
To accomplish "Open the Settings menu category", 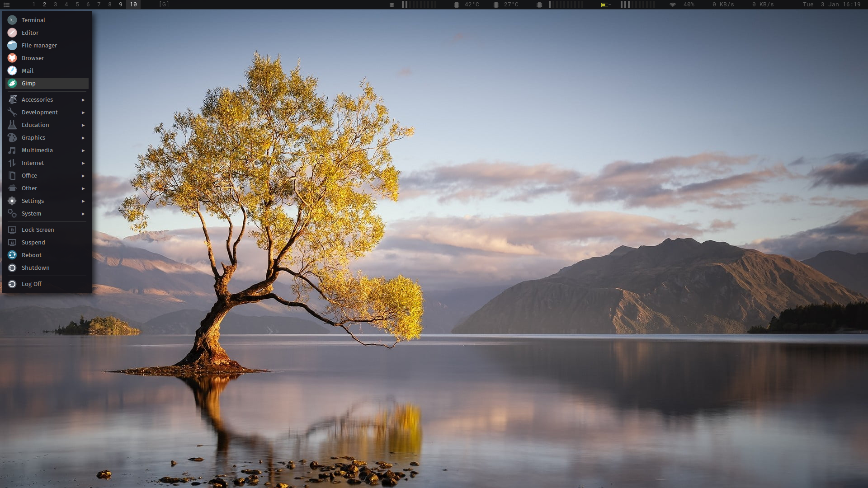I will tap(33, 201).
